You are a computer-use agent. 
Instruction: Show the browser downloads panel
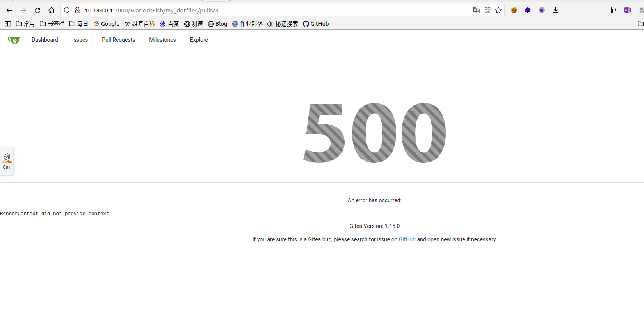pyautogui.click(x=556, y=11)
